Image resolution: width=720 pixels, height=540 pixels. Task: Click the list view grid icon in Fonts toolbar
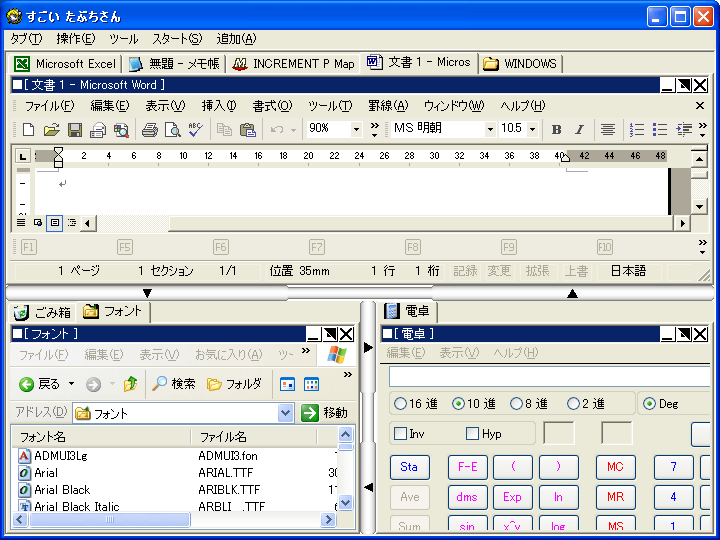(x=311, y=384)
